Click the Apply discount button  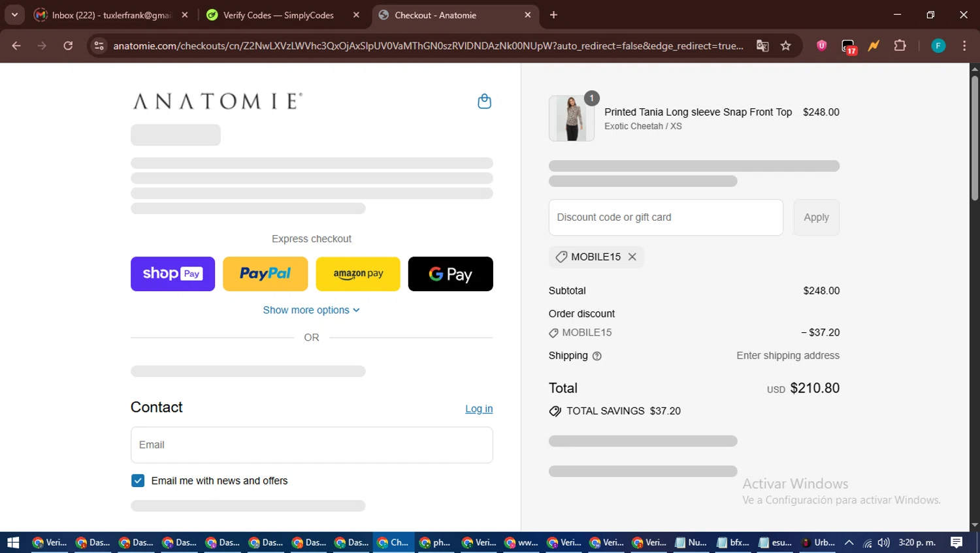pyautogui.click(x=817, y=217)
